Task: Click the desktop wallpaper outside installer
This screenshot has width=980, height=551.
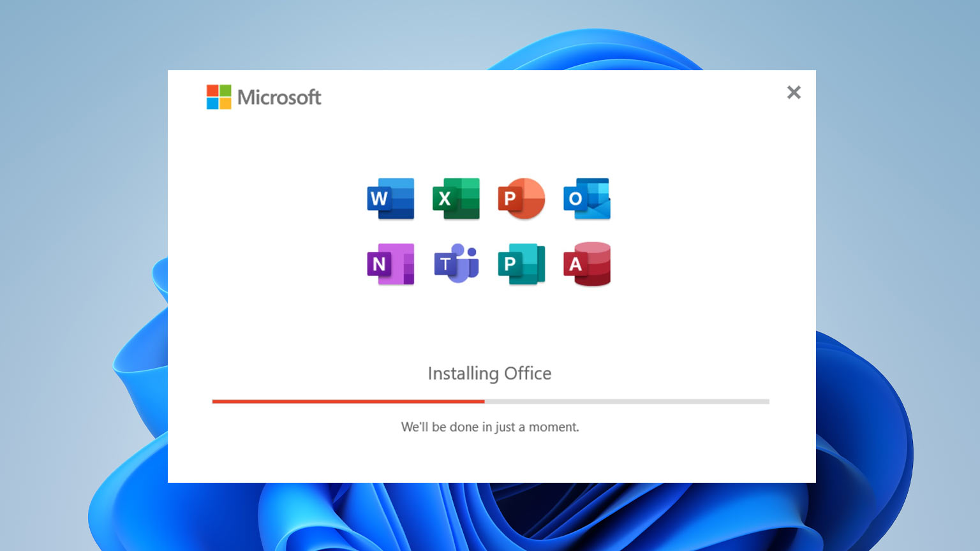Action: 83,274
